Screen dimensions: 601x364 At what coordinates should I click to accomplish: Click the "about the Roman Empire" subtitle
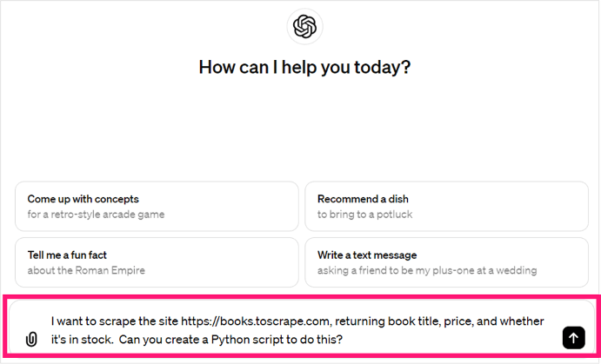coord(86,270)
